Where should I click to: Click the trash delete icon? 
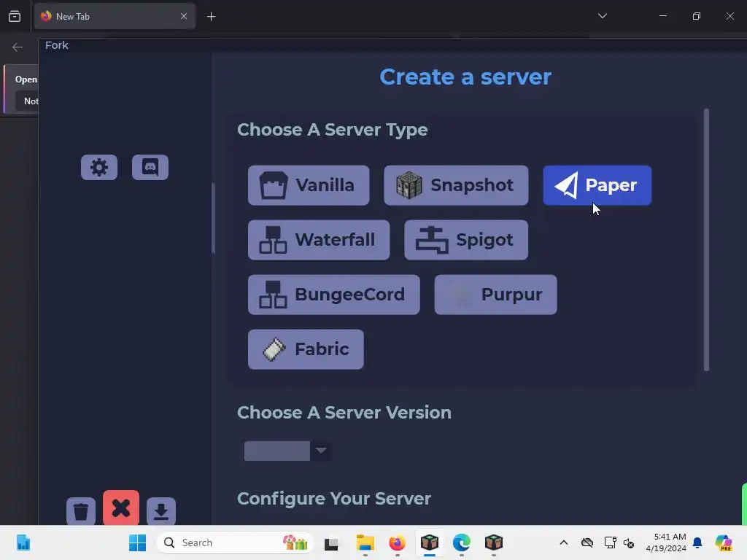point(81,511)
